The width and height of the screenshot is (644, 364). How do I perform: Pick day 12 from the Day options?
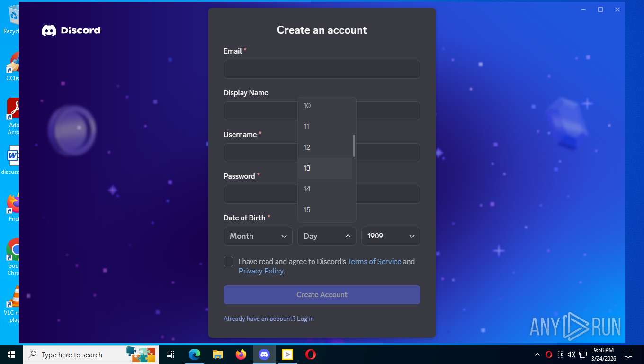pos(325,147)
